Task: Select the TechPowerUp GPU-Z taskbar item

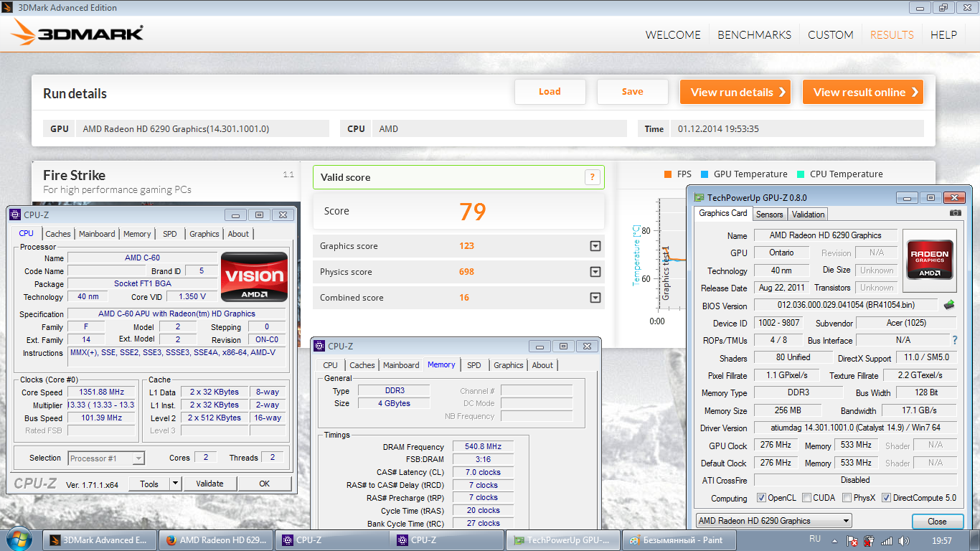Action: [x=563, y=540]
